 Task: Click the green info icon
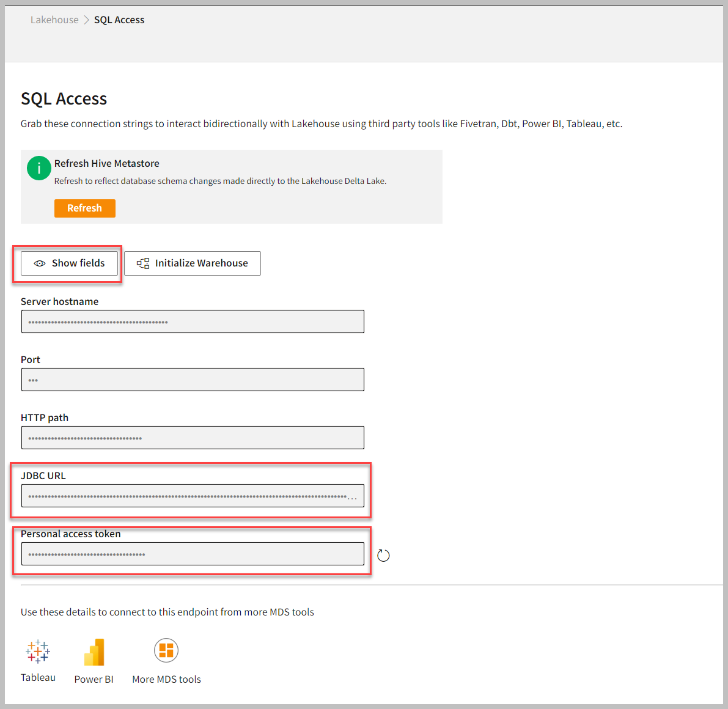[x=39, y=168]
